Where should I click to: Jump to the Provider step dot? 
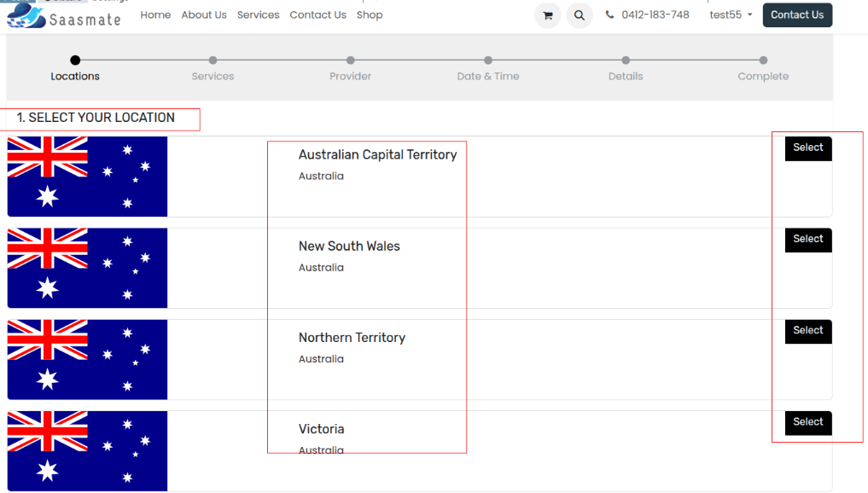351,61
